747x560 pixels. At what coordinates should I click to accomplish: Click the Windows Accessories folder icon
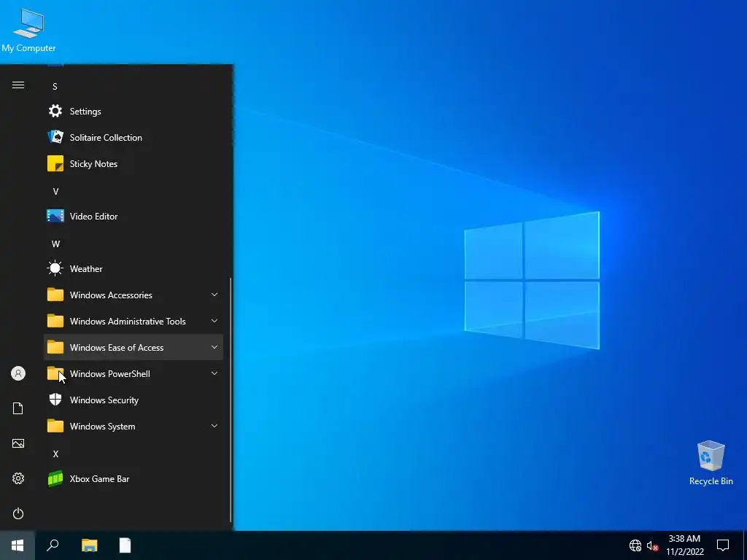[x=55, y=295]
